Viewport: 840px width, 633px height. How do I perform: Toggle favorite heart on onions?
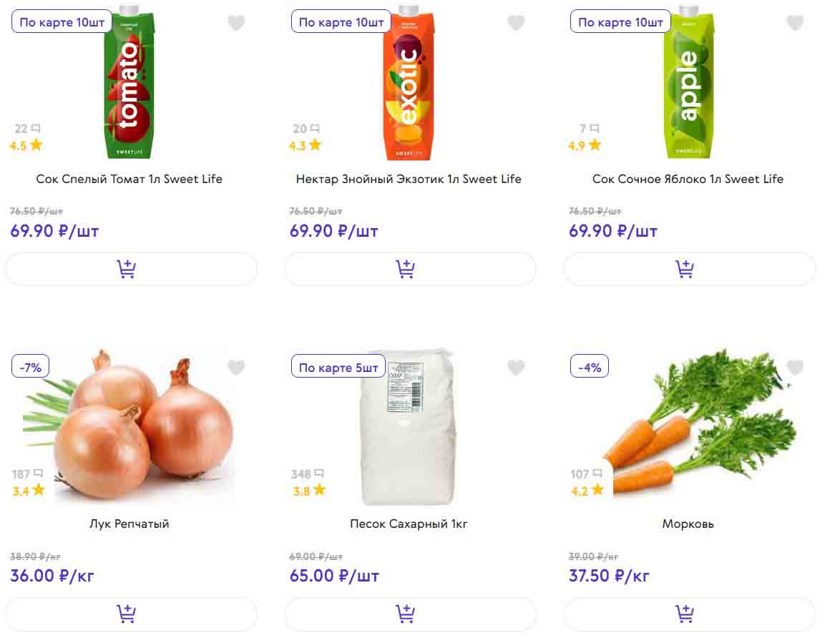pos(236,368)
